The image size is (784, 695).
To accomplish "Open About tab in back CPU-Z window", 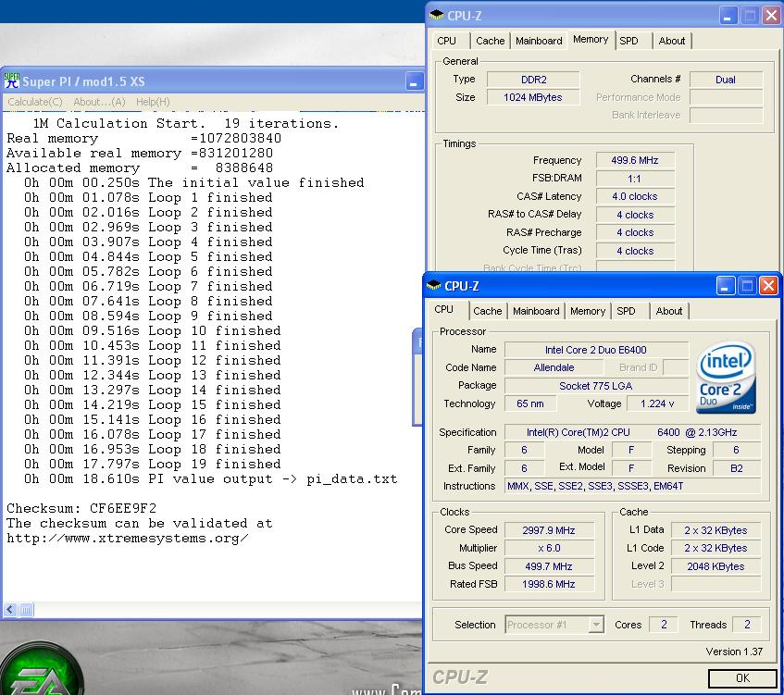I will 671,41.
